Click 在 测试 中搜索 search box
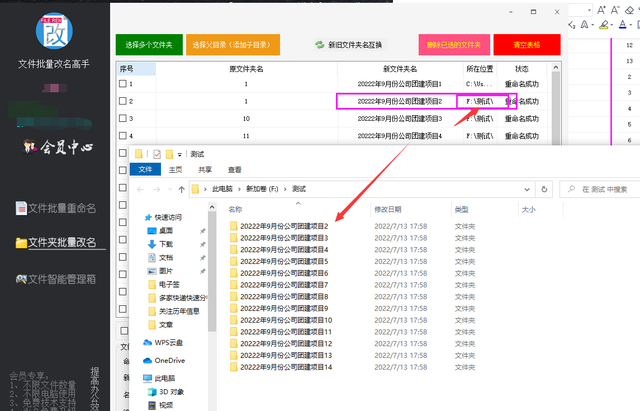Screen dimensions: 640x411 click(600, 189)
